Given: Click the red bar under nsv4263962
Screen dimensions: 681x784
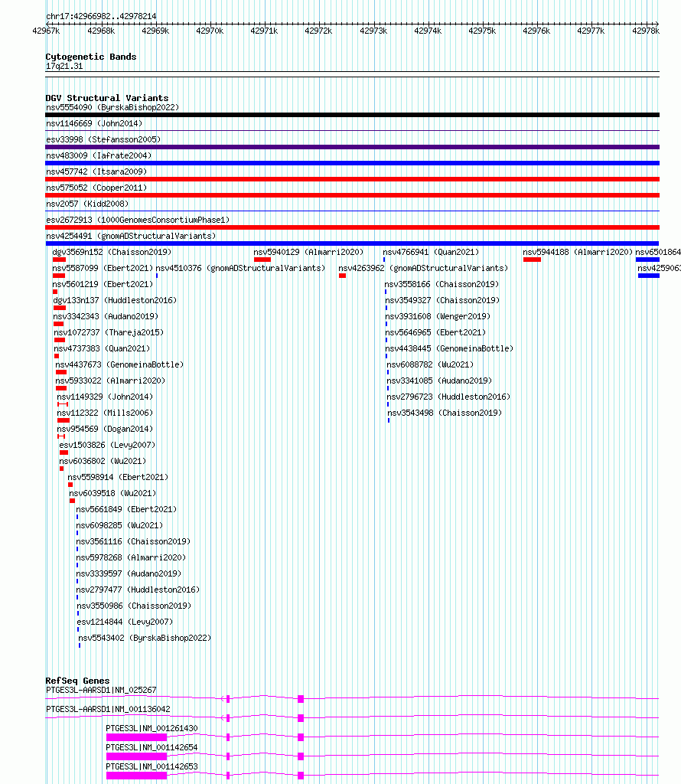Looking at the screenshot, I should [342, 276].
